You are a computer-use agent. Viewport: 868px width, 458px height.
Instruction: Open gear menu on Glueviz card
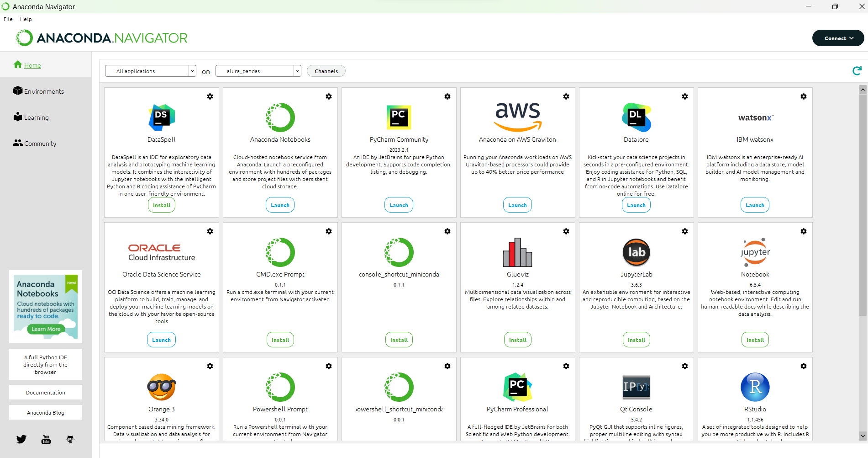[x=566, y=231]
